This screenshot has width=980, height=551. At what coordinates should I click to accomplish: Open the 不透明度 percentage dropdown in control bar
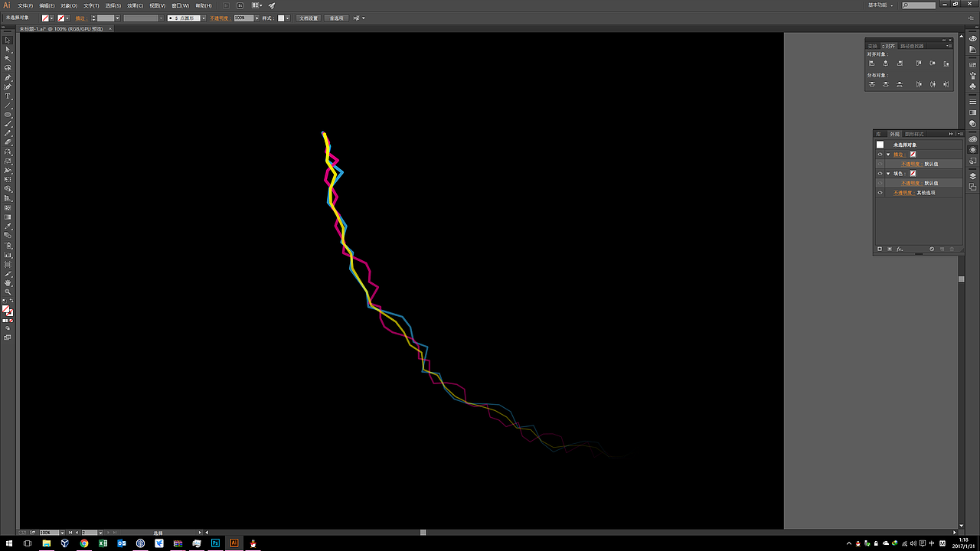(x=256, y=18)
